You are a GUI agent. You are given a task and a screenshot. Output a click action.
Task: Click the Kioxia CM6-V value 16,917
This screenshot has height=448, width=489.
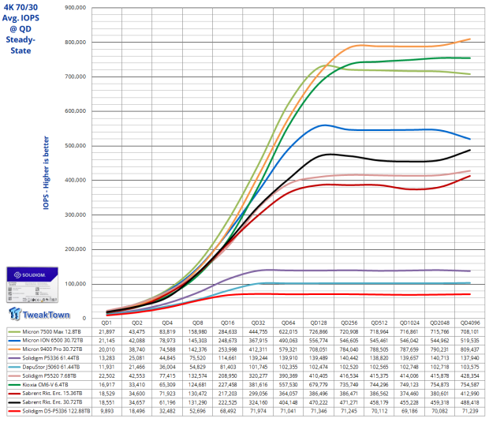click(106, 385)
